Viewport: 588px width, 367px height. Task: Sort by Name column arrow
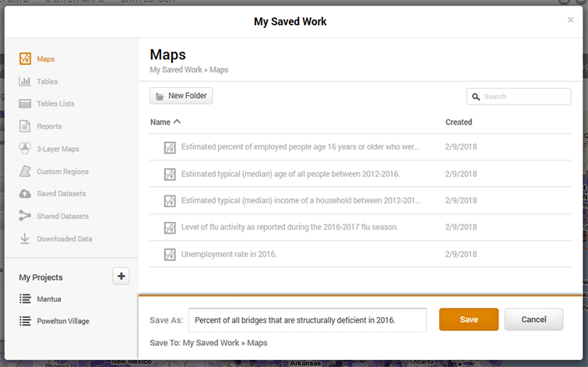(x=177, y=122)
